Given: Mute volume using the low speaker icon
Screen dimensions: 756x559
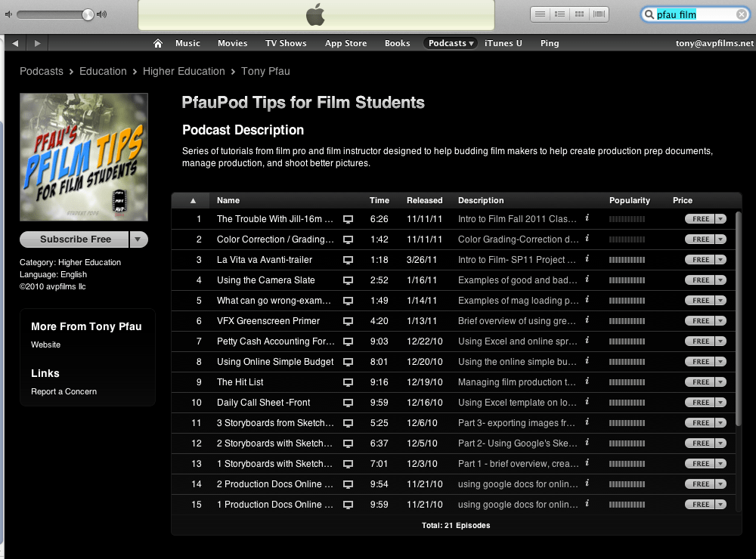Looking at the screenshot, I should point(8,14).
